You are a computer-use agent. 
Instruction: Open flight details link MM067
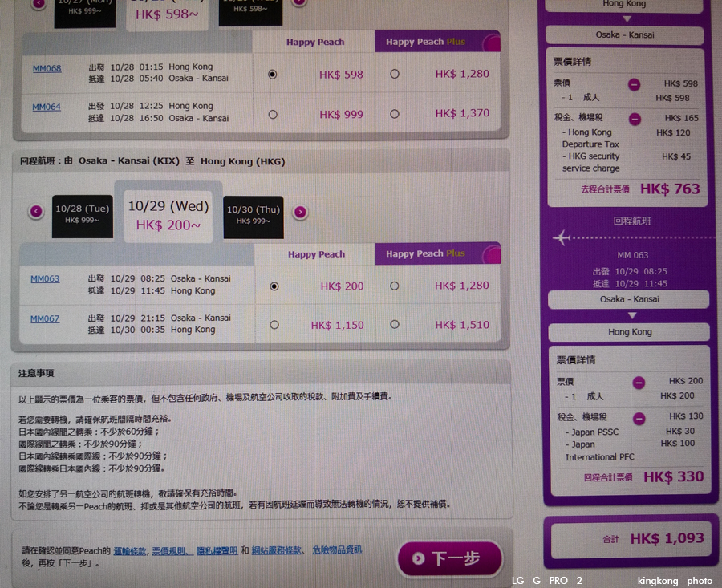[x=45, y=318]
